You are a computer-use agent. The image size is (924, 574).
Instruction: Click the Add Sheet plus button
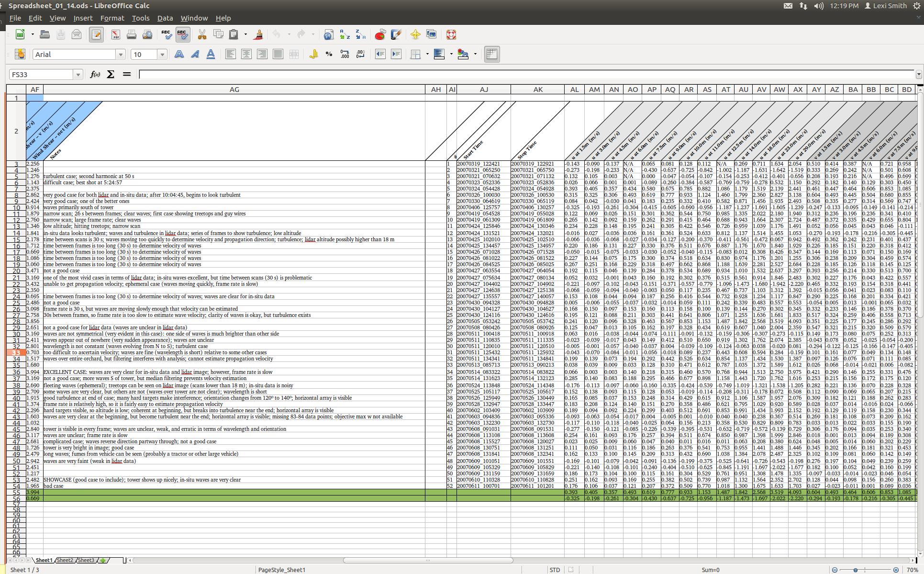tap(103, 560)
